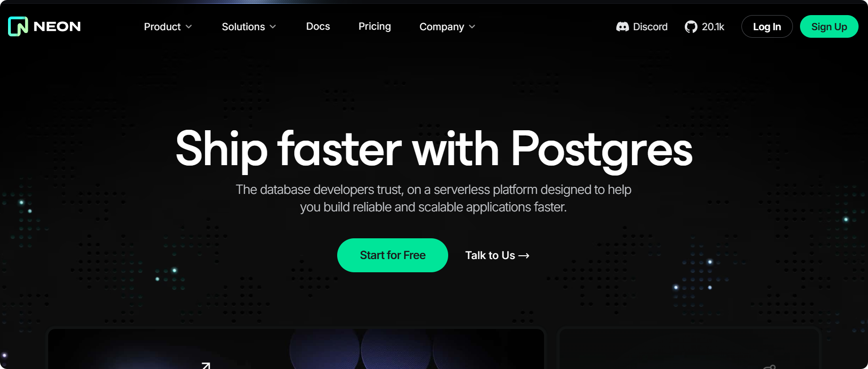Click the Start for Free button
The height and width of the screenshot is (369, 868).
coord(392,255)
